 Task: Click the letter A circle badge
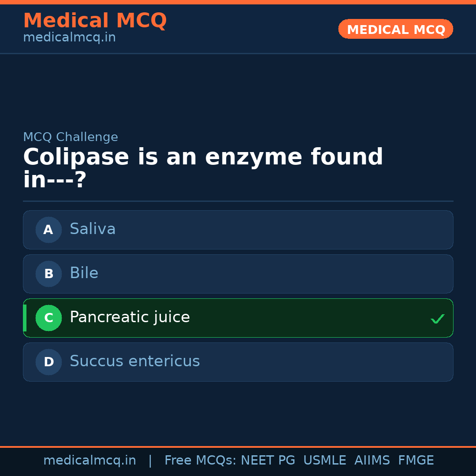48,230
